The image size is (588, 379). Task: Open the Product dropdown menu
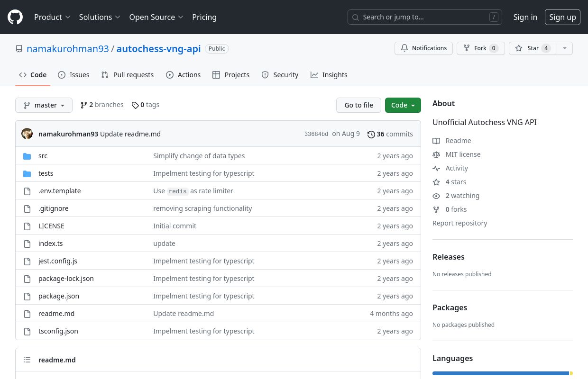point(52,17)
